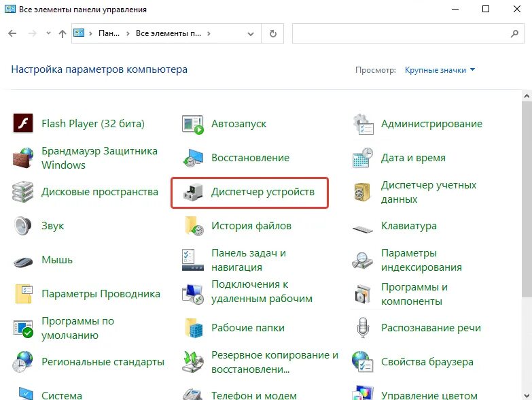Select the Пан... breadcrumb segment
532x400 pixels.
tap(109, 33)
